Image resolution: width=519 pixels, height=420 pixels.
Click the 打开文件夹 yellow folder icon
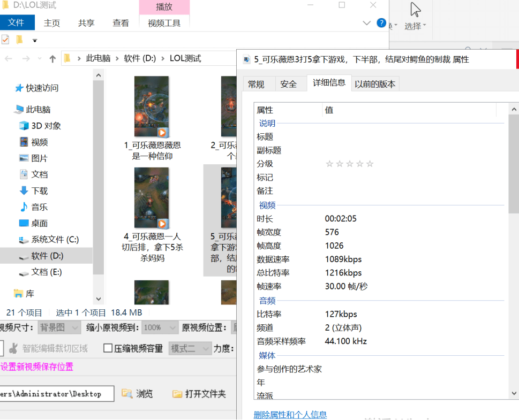click(177, 394)
